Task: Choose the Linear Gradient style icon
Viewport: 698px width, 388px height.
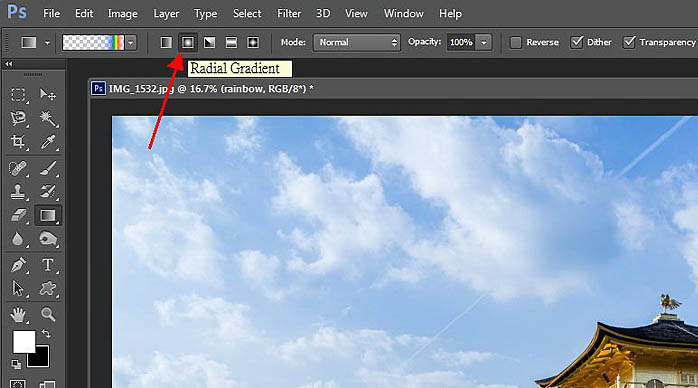Action: (x=166, y=42)
